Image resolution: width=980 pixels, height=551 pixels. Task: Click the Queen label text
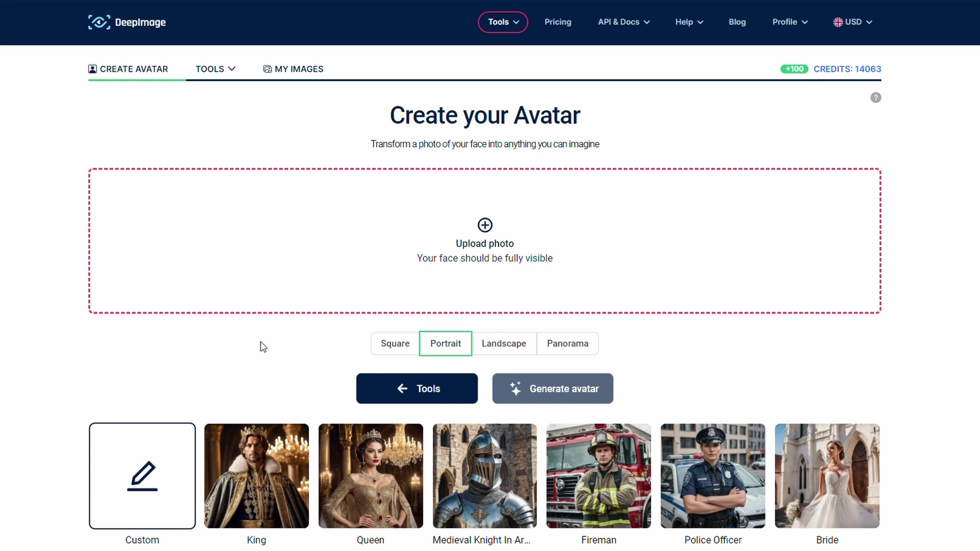point(371,540)
